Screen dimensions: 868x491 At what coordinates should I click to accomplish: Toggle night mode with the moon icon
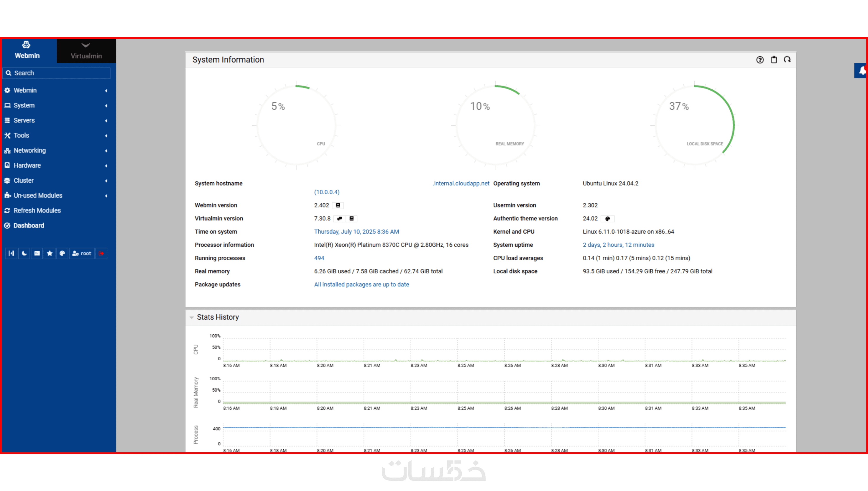point(24,253)
